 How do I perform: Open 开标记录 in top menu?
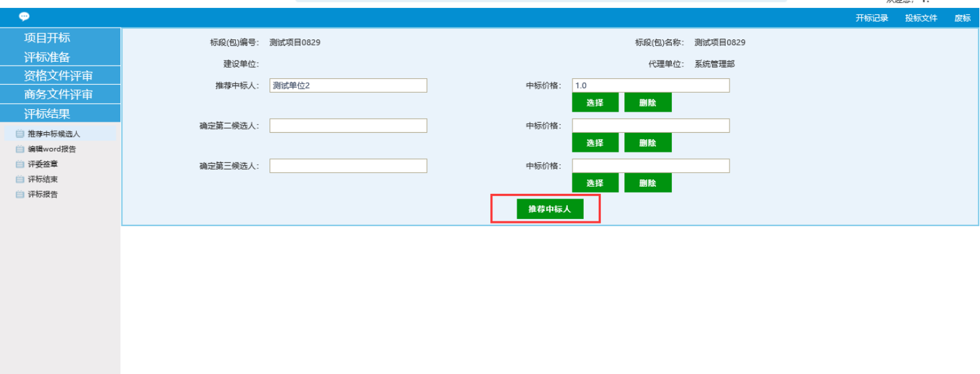(872, 18)
